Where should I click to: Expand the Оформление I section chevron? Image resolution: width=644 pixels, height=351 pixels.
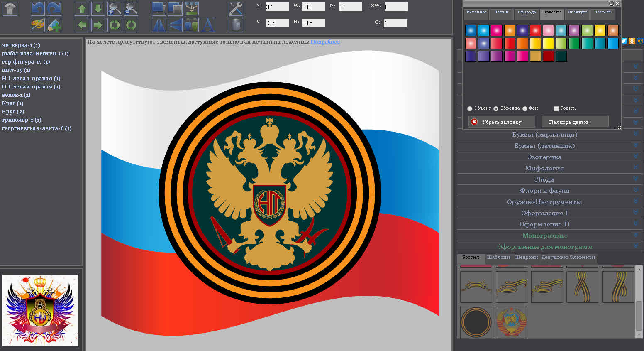tap(635, 212)
